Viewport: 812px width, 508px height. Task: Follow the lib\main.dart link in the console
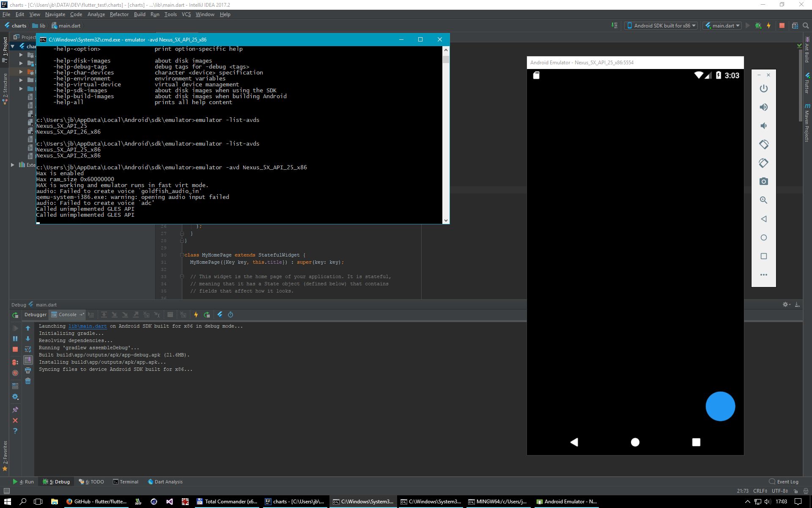click(x=87, y=326)
